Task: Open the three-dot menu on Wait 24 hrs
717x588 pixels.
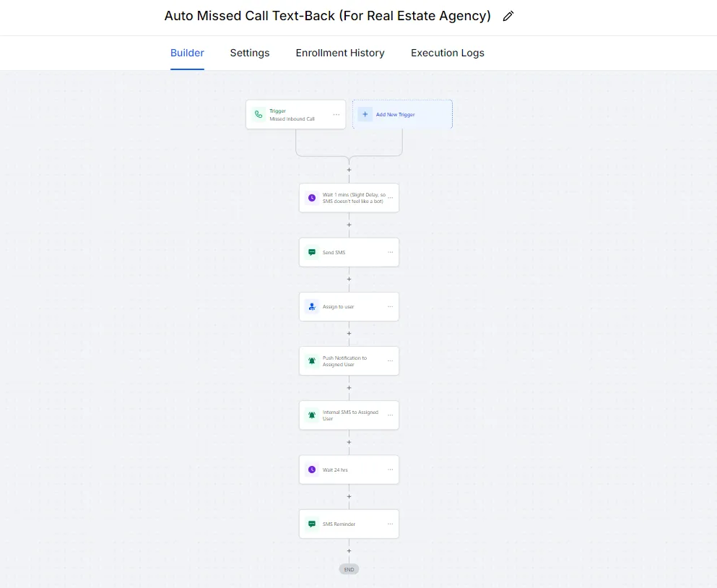Action: tap(390, 470)
